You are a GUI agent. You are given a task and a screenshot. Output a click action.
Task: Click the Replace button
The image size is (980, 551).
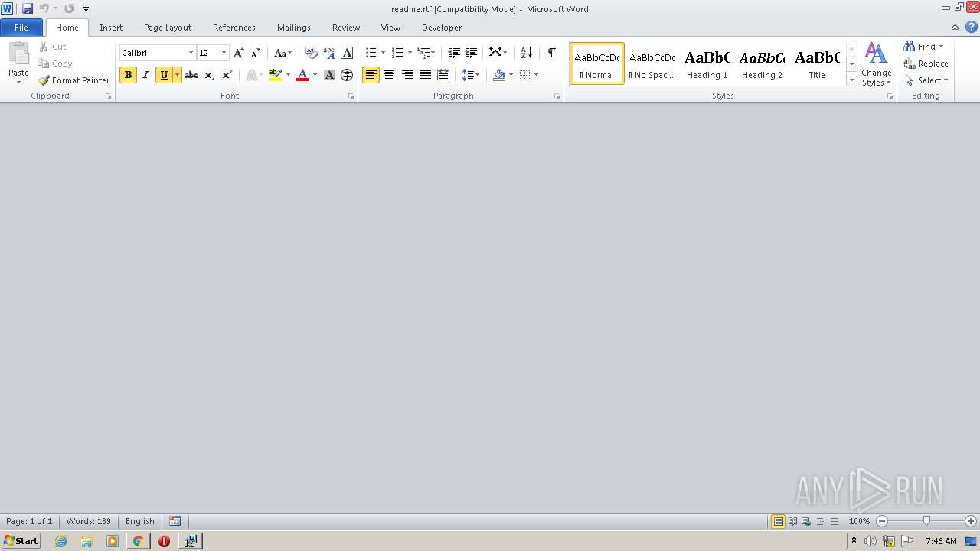click(x=926, y=64)
